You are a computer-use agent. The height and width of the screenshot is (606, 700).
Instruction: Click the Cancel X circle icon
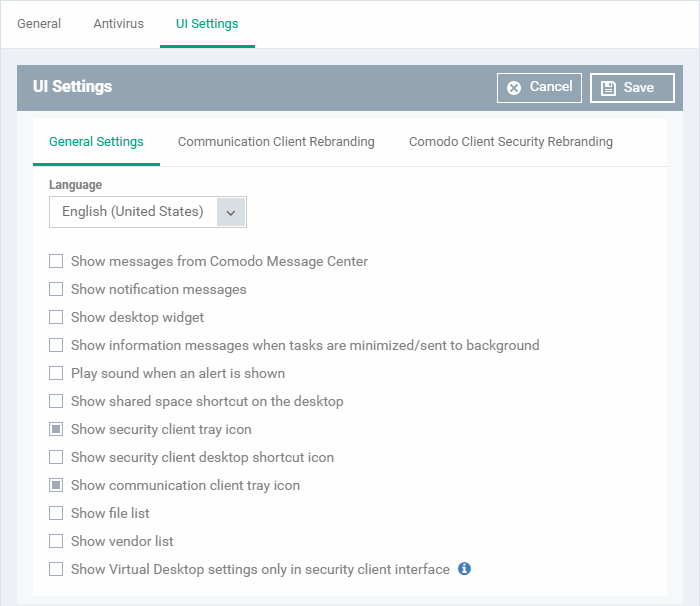click(x=514, y=88)
